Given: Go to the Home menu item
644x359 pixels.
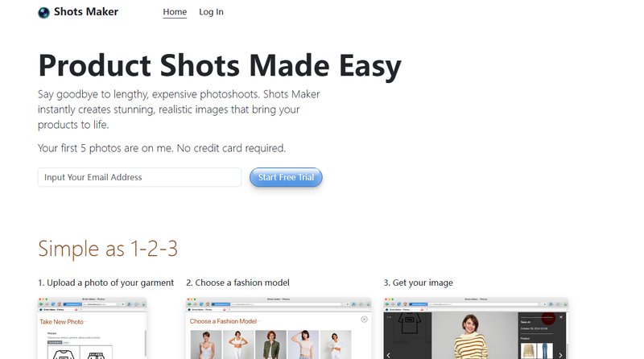Looking at the screenshot, I should tap(175, 12).
